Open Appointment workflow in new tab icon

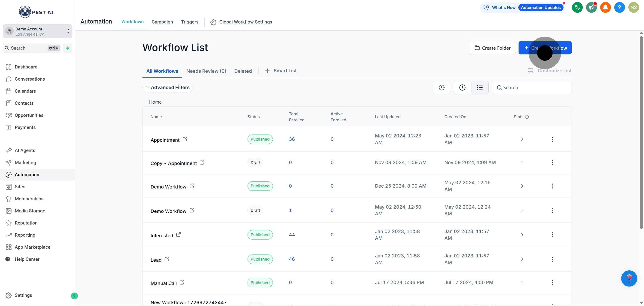point(185,139)
